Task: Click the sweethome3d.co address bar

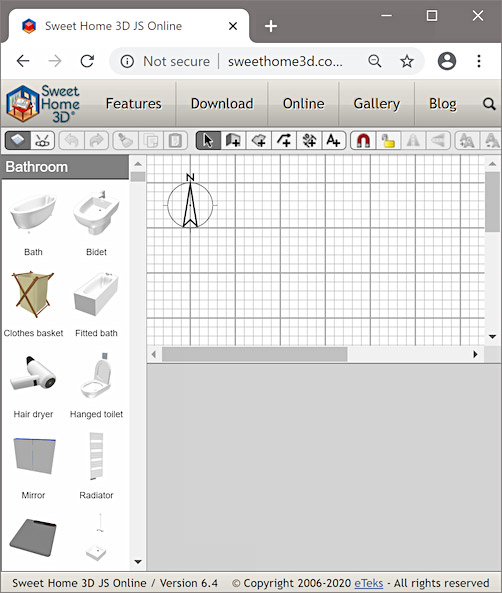Action: click(x=285, y=61)
